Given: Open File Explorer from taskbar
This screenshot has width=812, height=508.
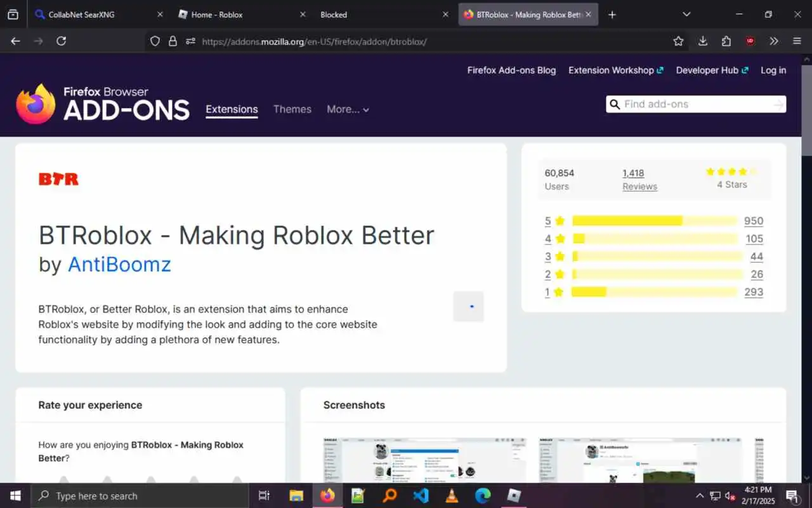Looking at the screenshot, I should point(296,496).
